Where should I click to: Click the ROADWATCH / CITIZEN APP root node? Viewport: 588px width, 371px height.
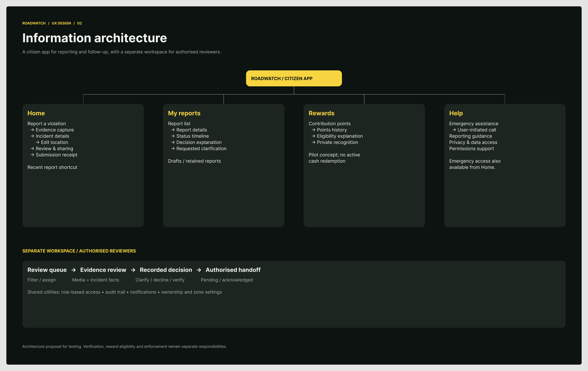coord(294,78)
